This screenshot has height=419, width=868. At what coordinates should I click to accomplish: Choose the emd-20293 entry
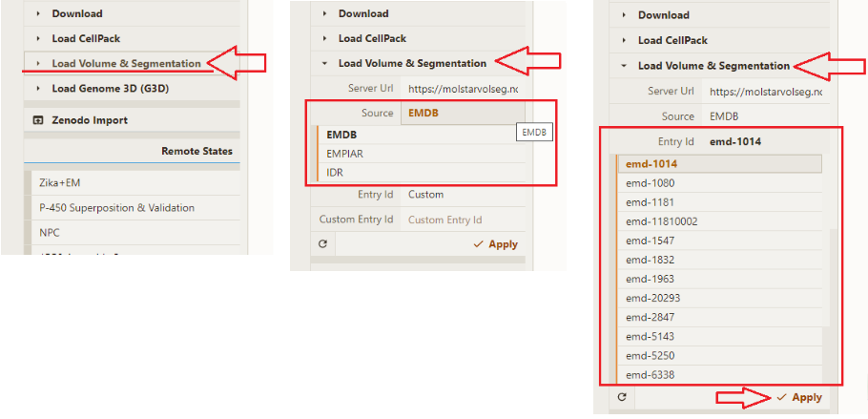coord(653,298)
